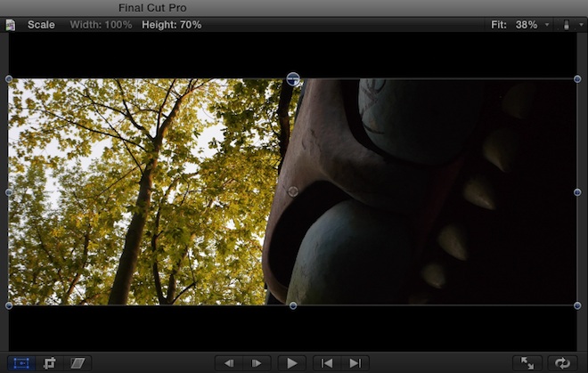Click the Height: 70% readout

tap(171, 25)
